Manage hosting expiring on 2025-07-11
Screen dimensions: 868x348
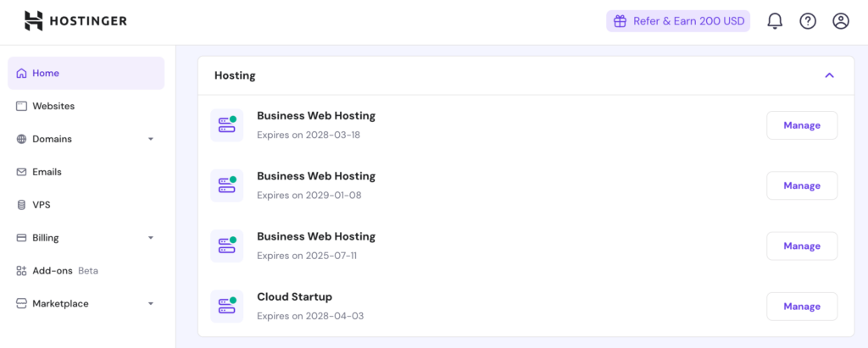click(802, 246)
